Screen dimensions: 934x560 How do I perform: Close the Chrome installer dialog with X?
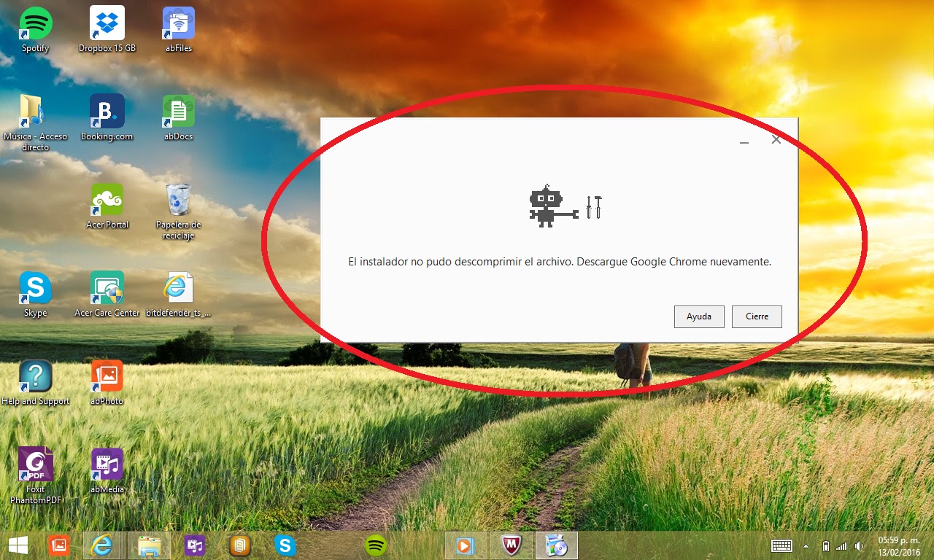click(776, 140)
